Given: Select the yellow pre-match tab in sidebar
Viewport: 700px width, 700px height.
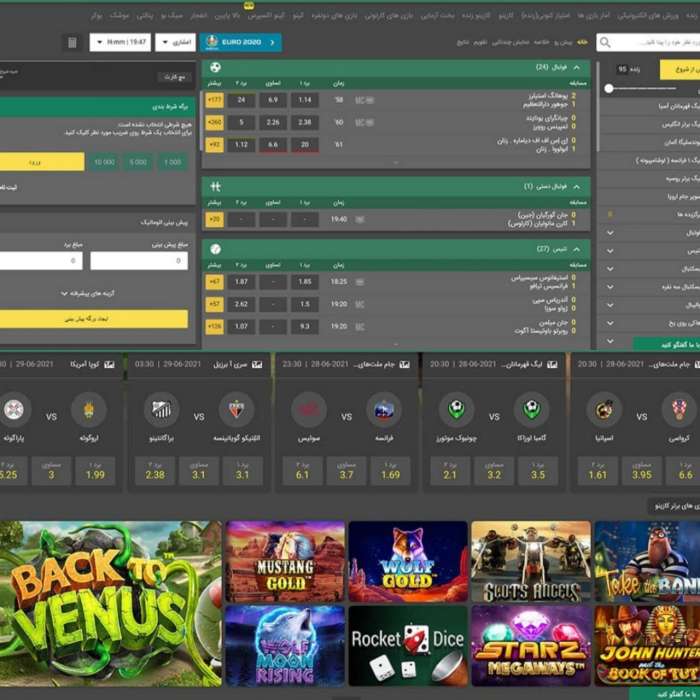Looking at the screenshot, I should 679,69.
